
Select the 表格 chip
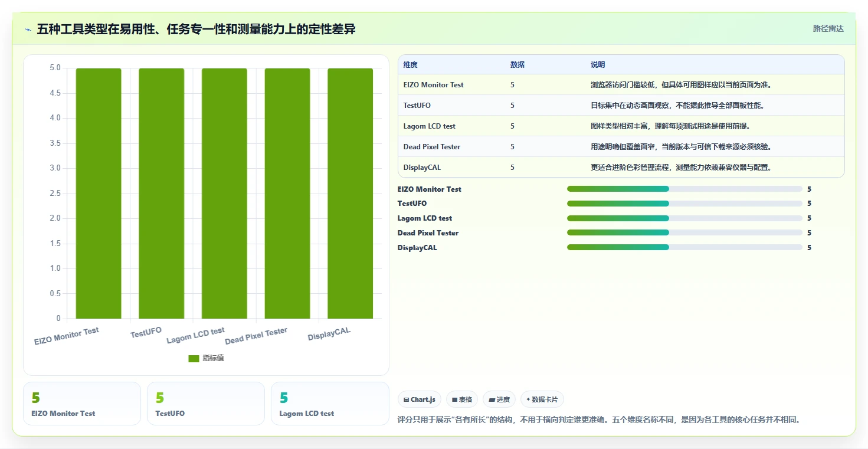[462, 399]
